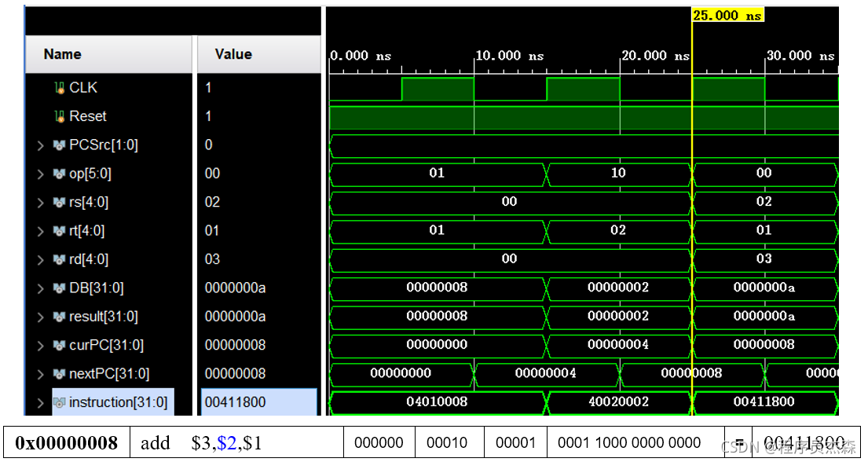Click the 0000000a waveform segment in DB row
The height and width of the screenshot is (462, 868).
[x=764, y=288]
